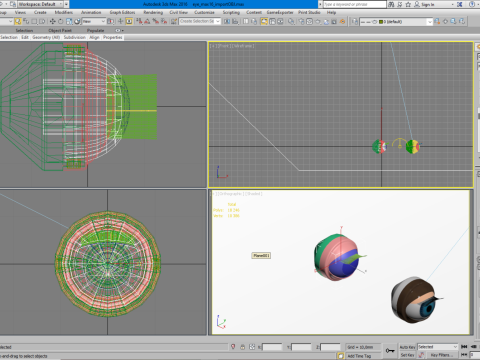Open the Material Editor icon
Viewport: 480px width, 360px height.
(x=291, y=21)
